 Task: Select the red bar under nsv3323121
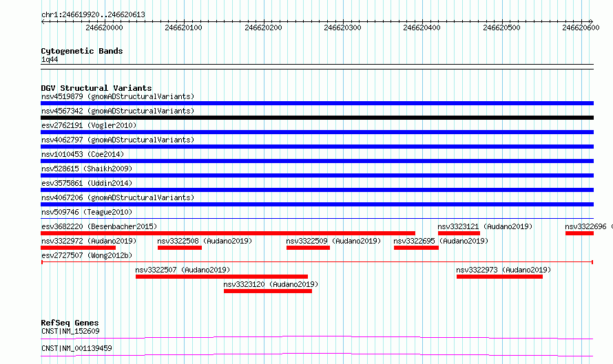[459, 233]
